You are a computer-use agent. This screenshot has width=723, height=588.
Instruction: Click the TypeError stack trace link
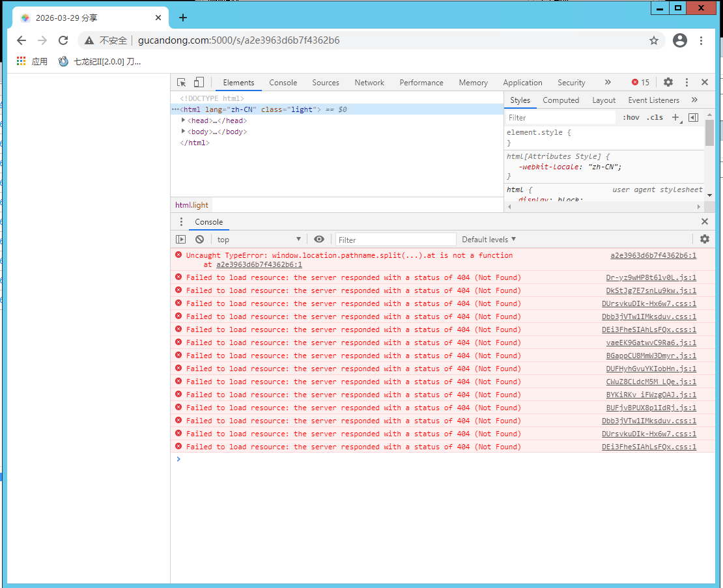(x=259, y=264)
